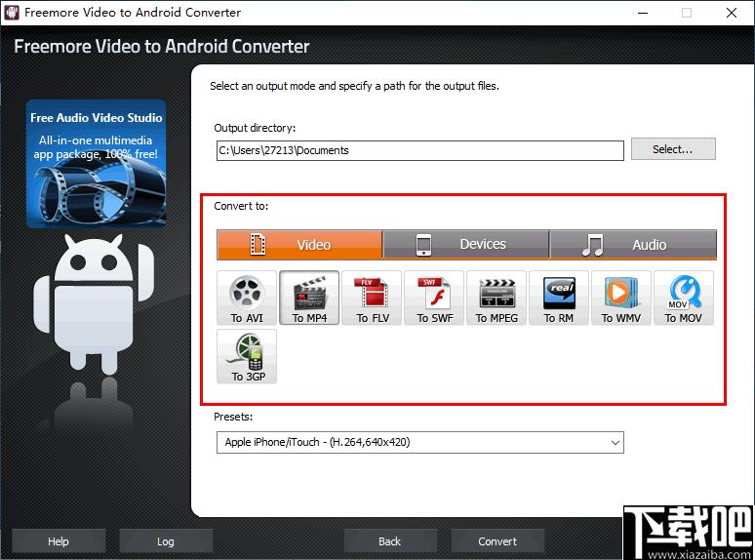Choose the To 3GP mobile format
The height and width of the screenshot is (560, 755).
pos(247,356)
